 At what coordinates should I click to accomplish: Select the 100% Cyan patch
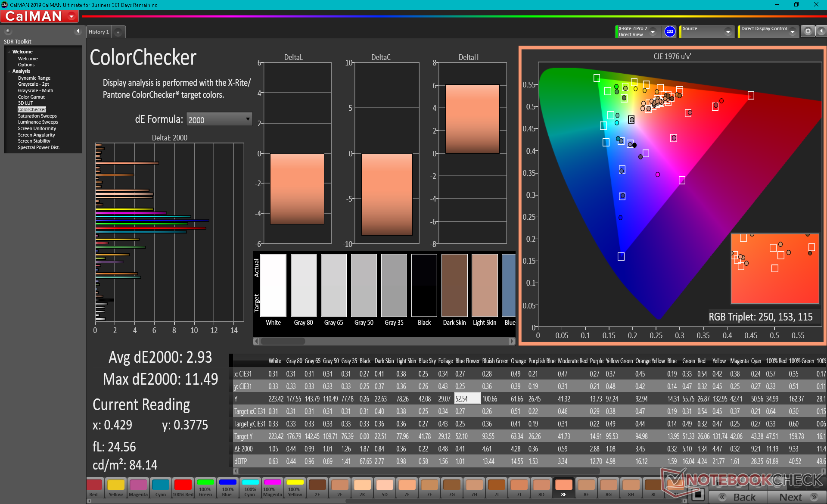pyautogui.click(x=250, y=488)
